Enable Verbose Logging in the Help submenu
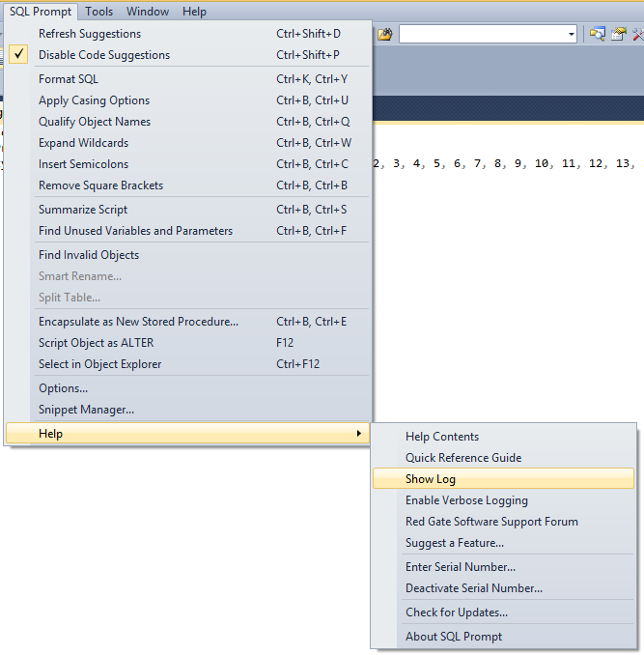This screenshot has height=655, width=644. (x=466, y=500)
